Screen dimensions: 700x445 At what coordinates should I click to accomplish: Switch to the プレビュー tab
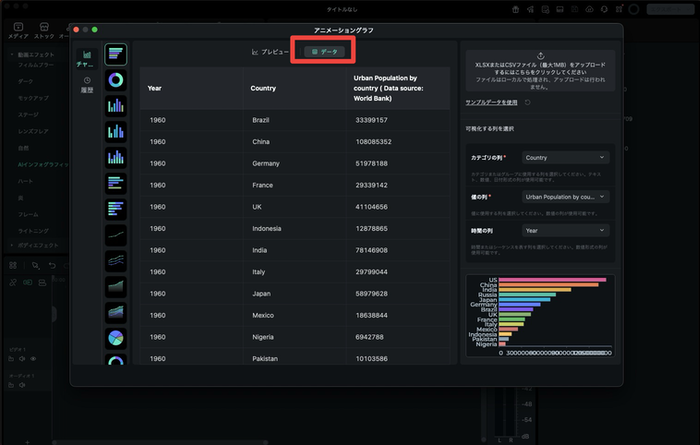[x=271, y=50]
